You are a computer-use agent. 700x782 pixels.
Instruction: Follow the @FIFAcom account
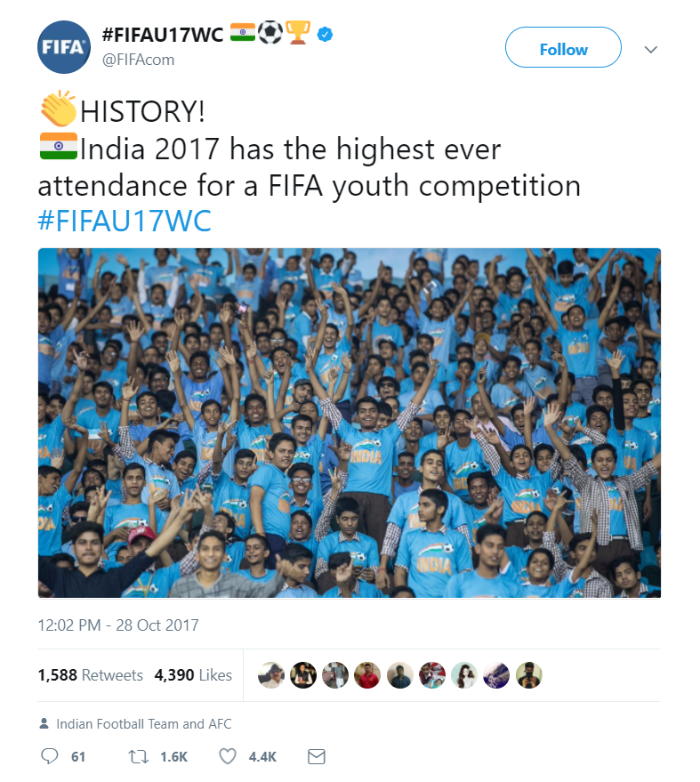[x=563, y=47]
